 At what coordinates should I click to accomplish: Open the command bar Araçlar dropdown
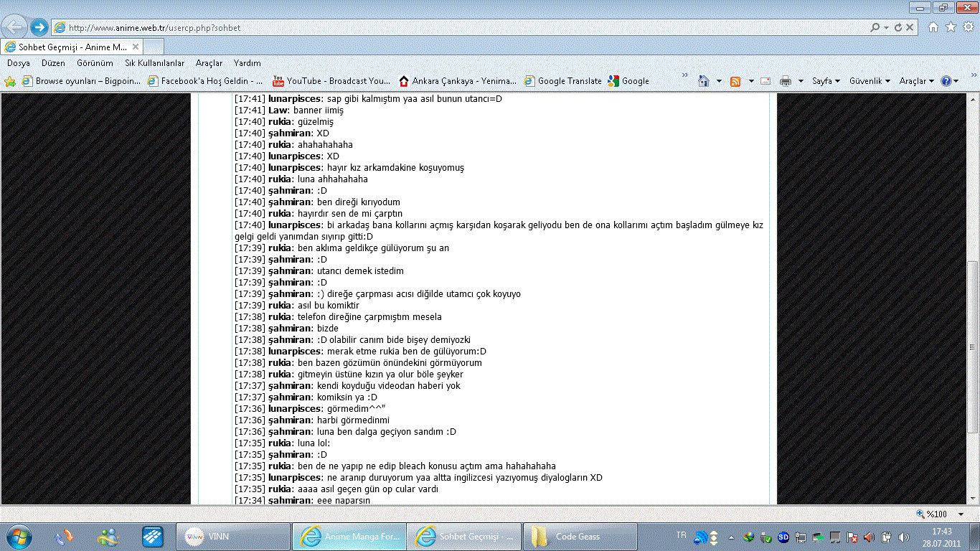click(917, 81)
